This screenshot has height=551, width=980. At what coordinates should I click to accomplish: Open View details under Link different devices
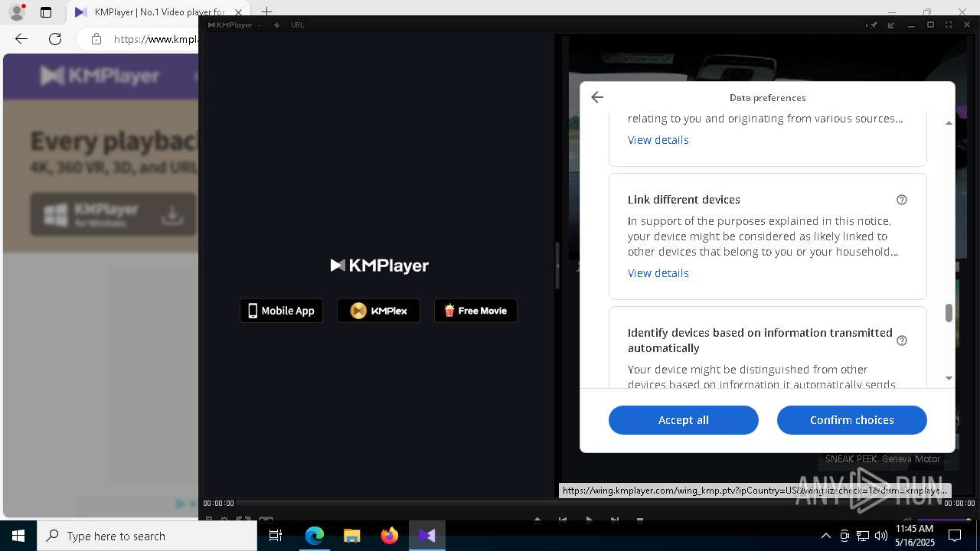658,273
